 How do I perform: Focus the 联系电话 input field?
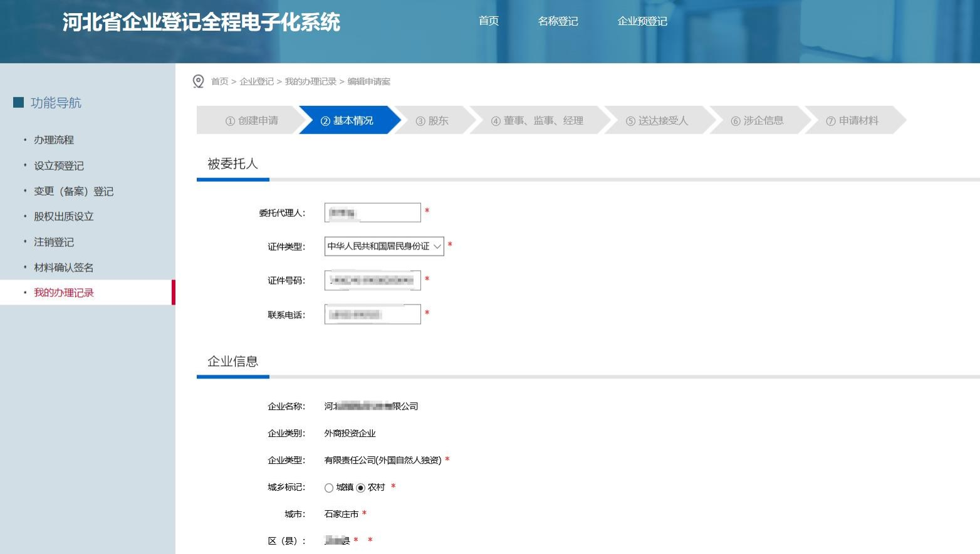372,314
